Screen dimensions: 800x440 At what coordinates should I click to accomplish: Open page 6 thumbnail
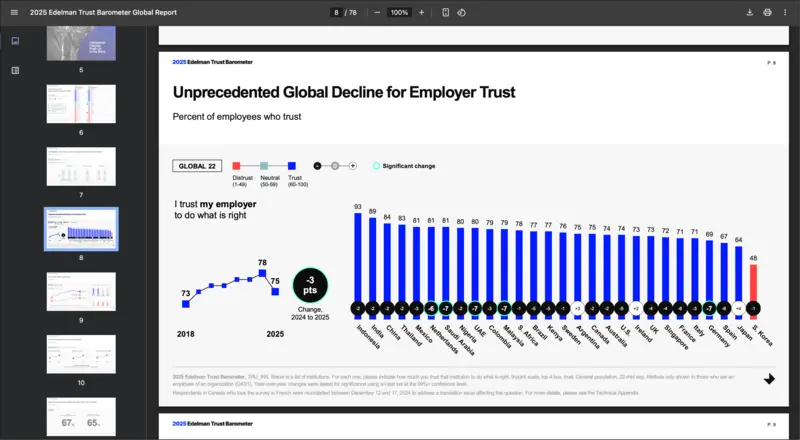[81, 104]
